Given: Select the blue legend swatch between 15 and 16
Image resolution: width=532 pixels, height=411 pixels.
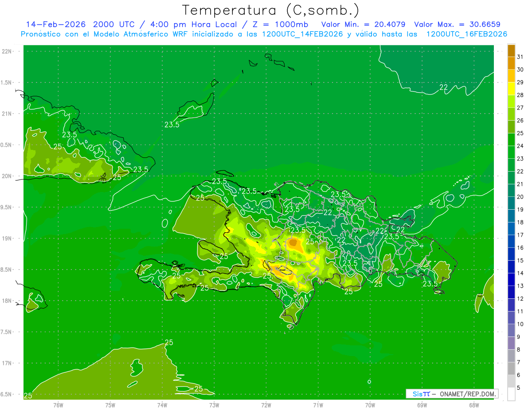Looking at the screenshot, I should (x=511, y=254).
